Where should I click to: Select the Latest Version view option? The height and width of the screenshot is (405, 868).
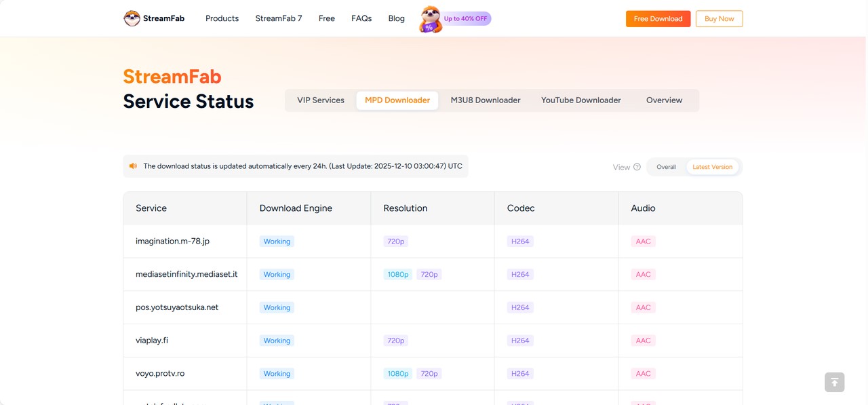click(x=712, y=167)
